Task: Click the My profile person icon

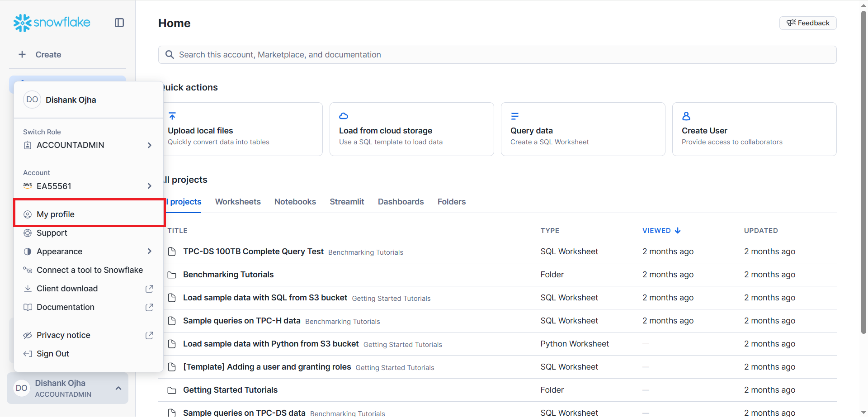Action: click(x=28, y=214)
